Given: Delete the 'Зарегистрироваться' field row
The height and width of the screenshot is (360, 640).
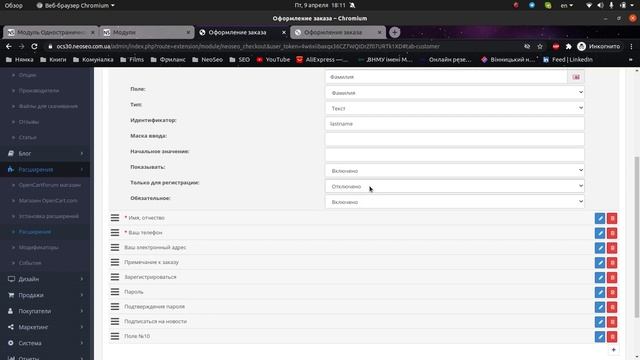Looking at the screenshot, I should [612, 278].
